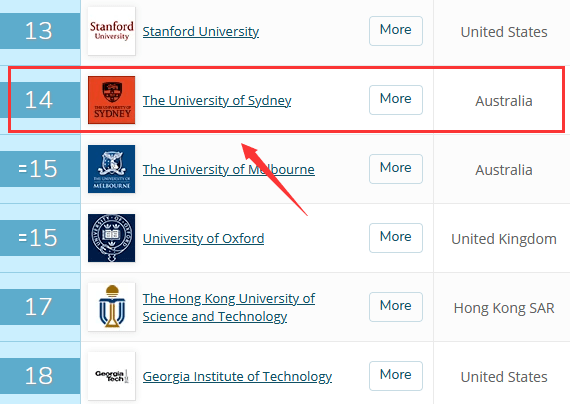The image size is (570, 404).
Task: Click the Stanford University logo
Action: pos(111,31)
